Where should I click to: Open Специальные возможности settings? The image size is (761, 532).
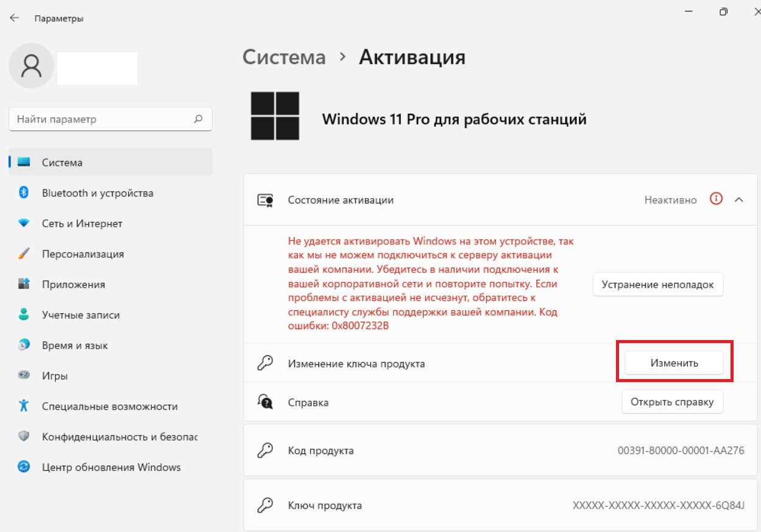pyautogui.click(x=111, y=406)
